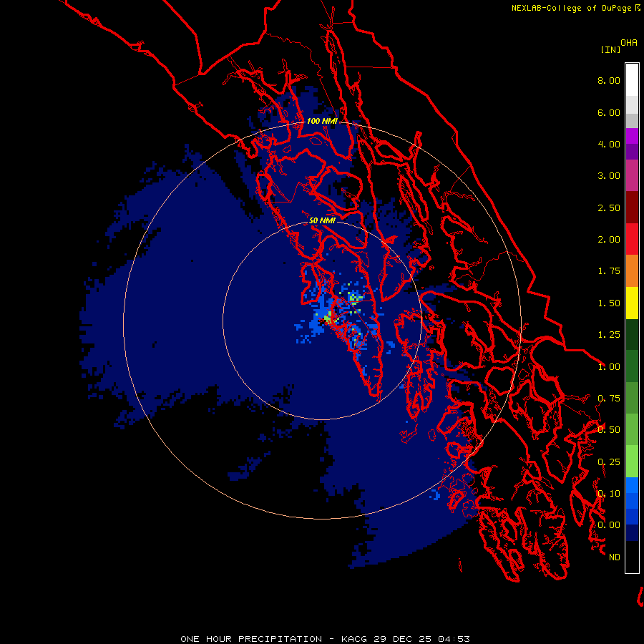
Task: Select the light blue swatch beside 0.10
Action: click(632, 485)
